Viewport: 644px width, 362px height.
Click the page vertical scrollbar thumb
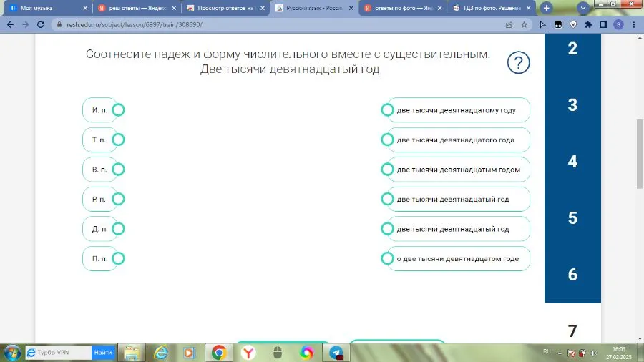640,153
